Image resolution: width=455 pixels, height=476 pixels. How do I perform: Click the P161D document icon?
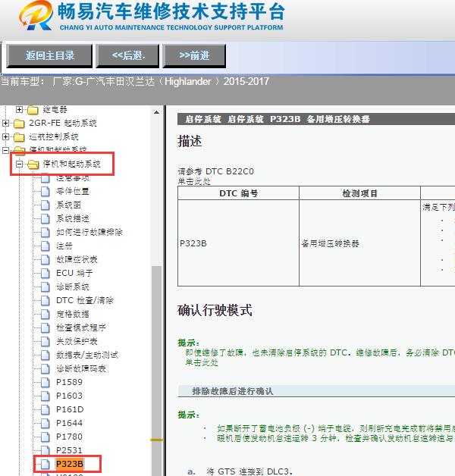pos(45,410)
